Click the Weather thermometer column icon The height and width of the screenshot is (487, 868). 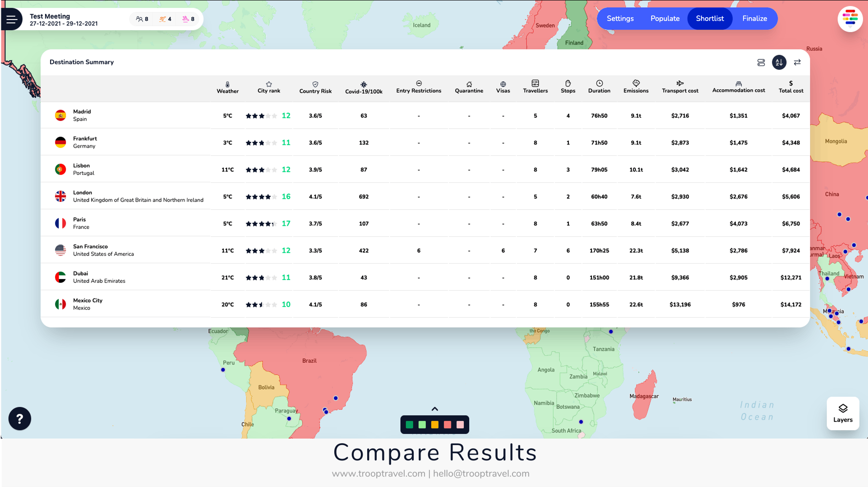(x=227, y=84)
